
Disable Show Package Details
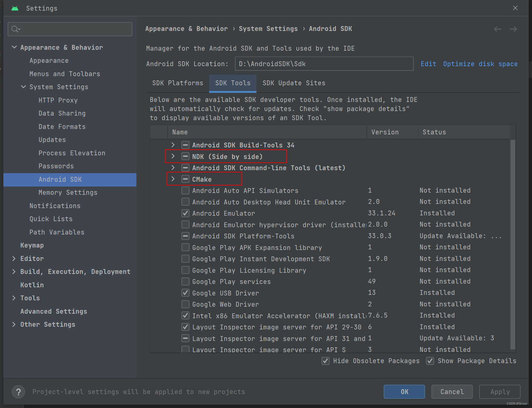coord(430,361)
